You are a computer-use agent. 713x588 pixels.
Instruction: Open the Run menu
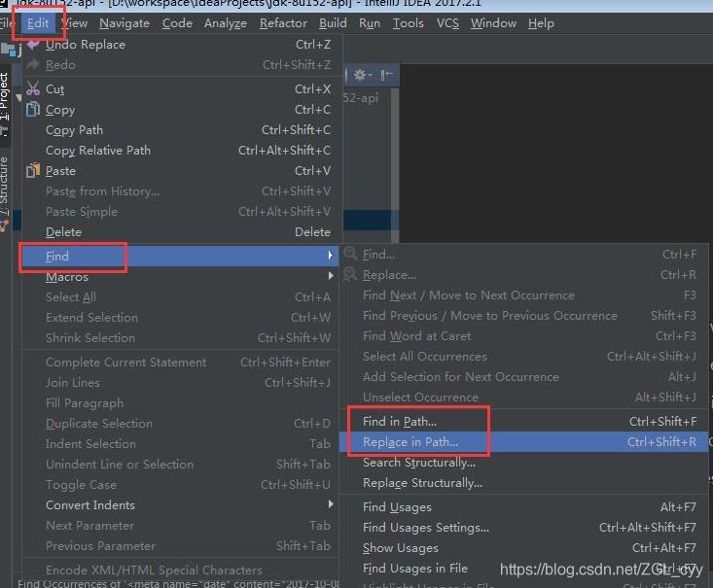[370, 23]
